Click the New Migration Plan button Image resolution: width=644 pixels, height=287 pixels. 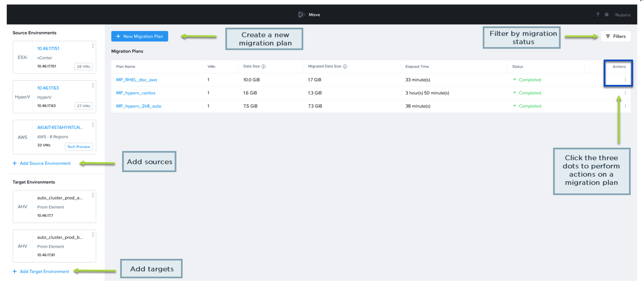tap(140, 36)
